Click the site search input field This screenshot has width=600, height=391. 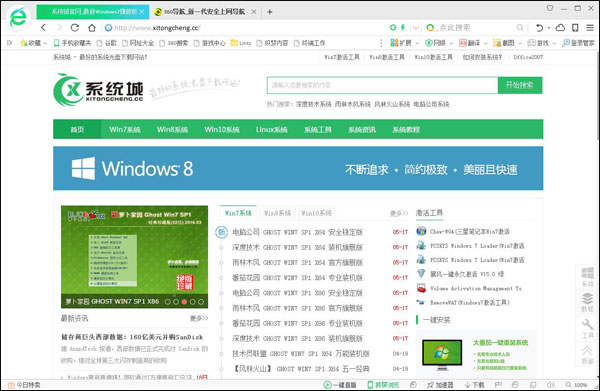383,85
